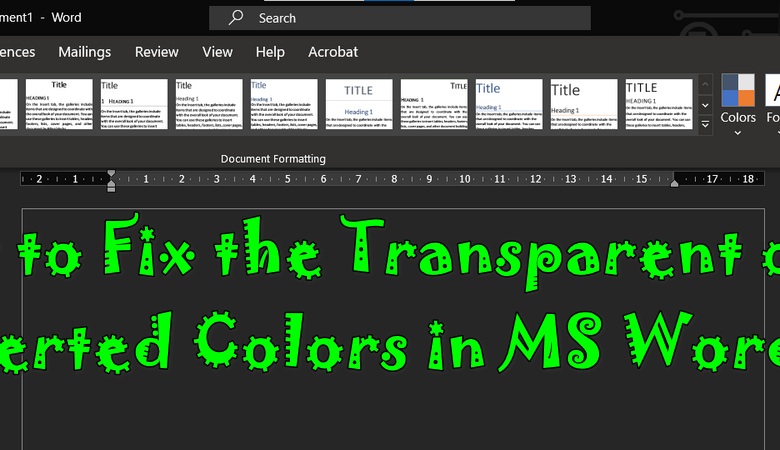Open the Acrobat tab
This screenshot has width=780, height=450.
(333, 52)
